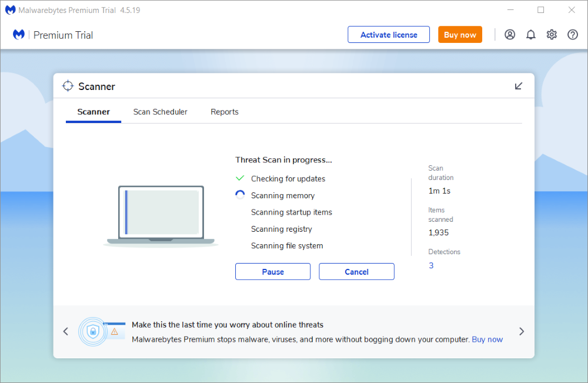Open the help question mark icon

click(573, 35)
